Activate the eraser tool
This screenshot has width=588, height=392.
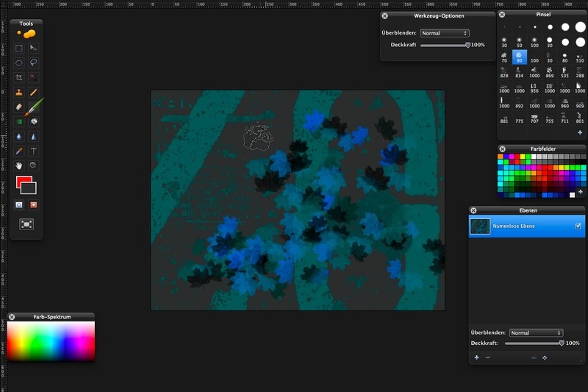[x=19, y=107]
